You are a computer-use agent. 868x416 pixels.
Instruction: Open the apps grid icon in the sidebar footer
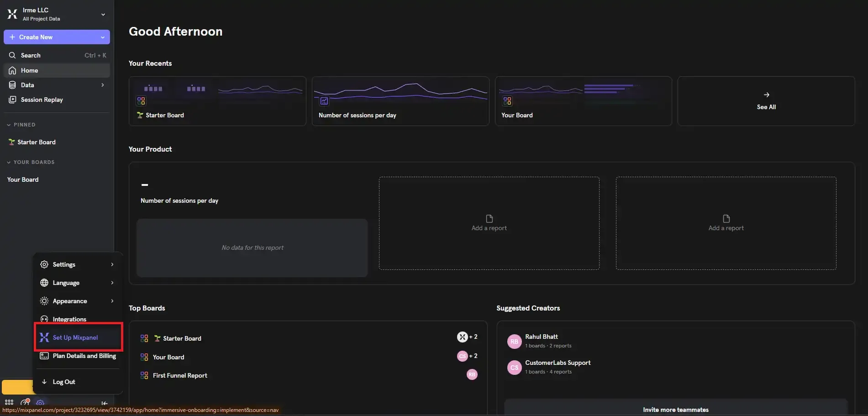click(9, 403)
